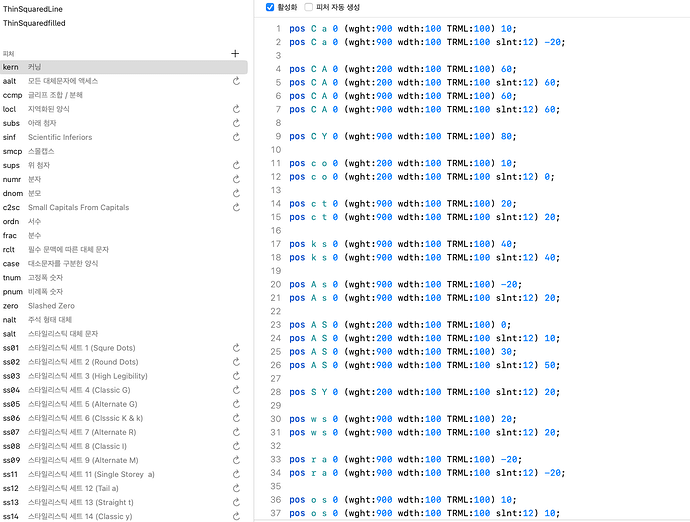The width and height of the screenshot is (690, 522).
Task: Refresh the dnom feature
Action: click(x=236, y=194)
